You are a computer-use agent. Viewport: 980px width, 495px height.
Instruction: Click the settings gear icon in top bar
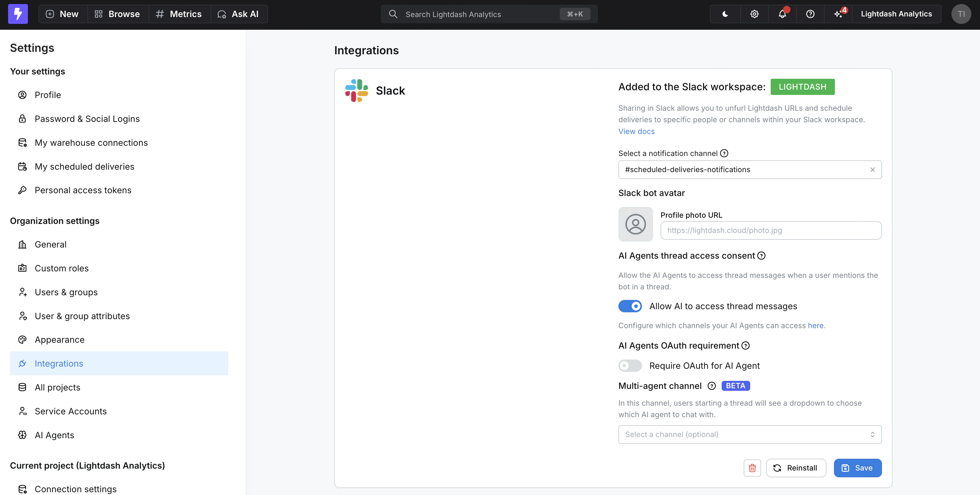tap(755, 14)
